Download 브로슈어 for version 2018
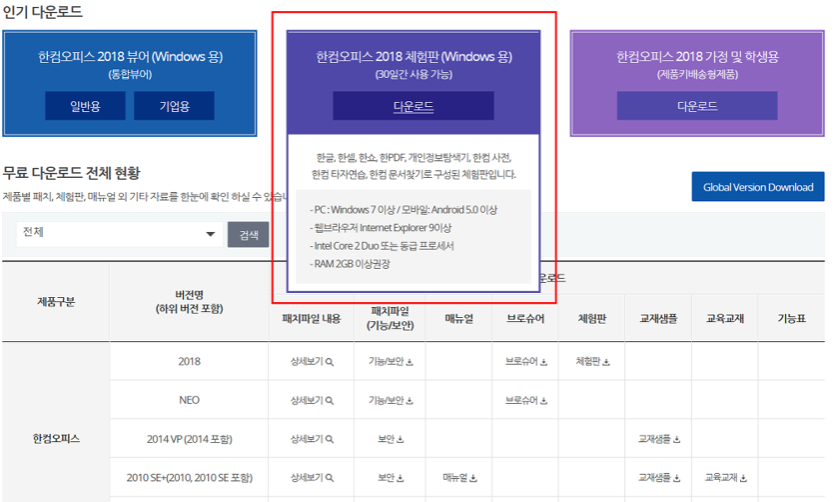This screenshot has width=838, height=502. pyautogui.click(x=526, y=361)
